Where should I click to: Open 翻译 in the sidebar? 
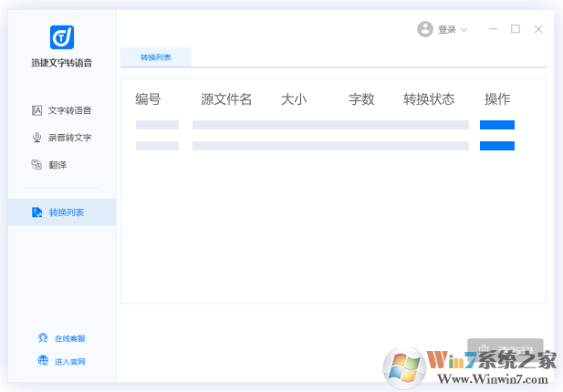49,165
